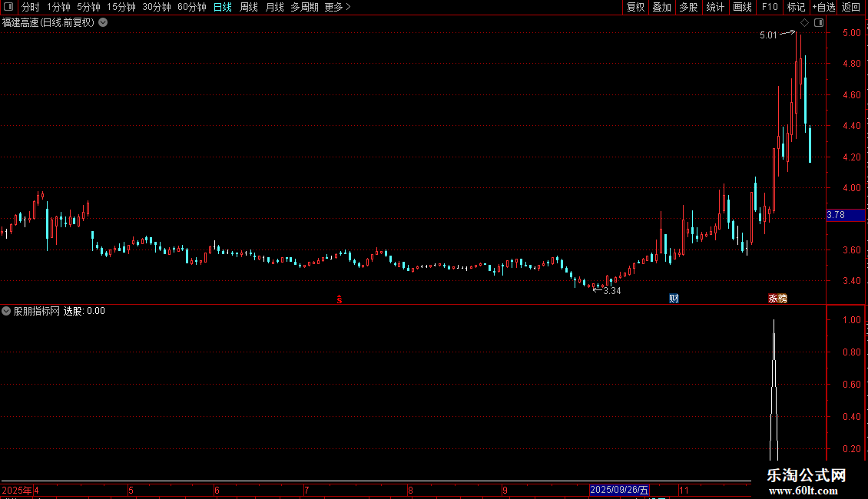Click the month 11 marker on time axis
This screenshot has width=868, height=499.
point(684,490)
